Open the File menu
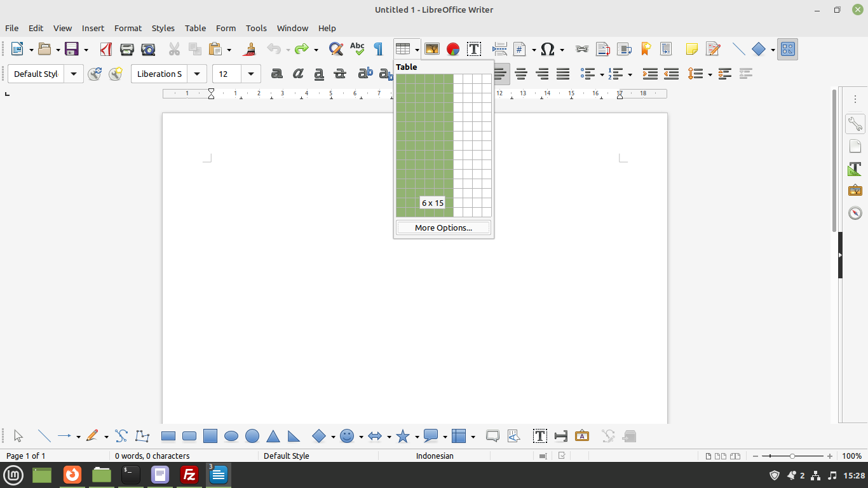This screenshot has width=868, height=488. pos(11,28)
